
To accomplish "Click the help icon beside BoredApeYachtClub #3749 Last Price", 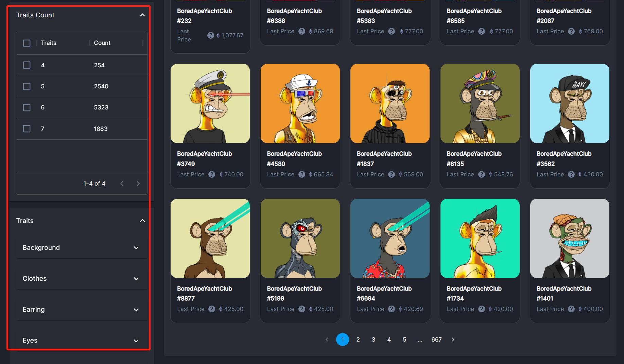I will (212, 174).
